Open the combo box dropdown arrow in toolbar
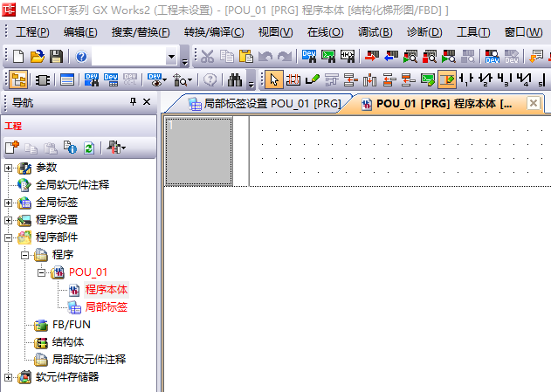Viewport: 551px width, 392px height. point(171,56)
